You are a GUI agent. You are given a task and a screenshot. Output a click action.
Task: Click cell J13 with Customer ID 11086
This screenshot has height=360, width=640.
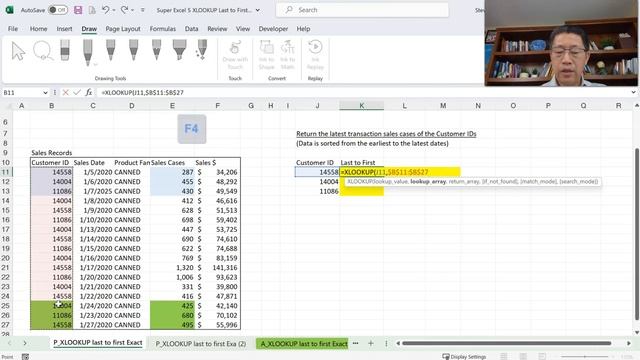point(317,191)
